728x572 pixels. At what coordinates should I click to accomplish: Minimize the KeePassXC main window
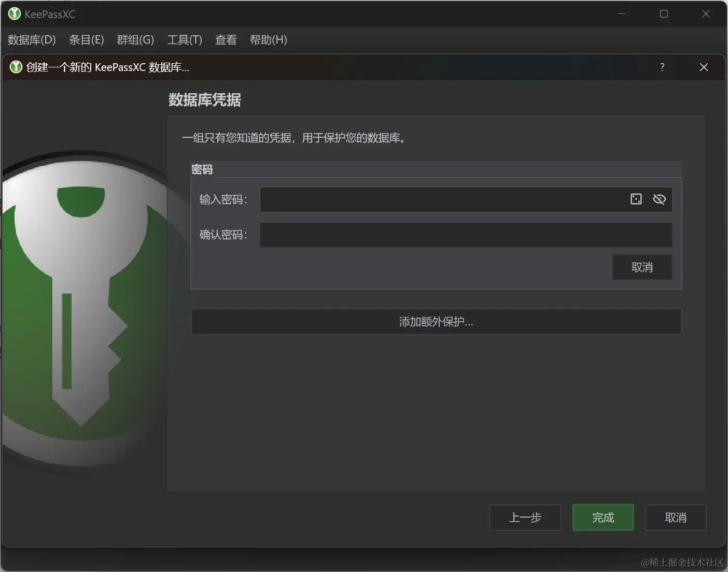(x=622, y=14)
